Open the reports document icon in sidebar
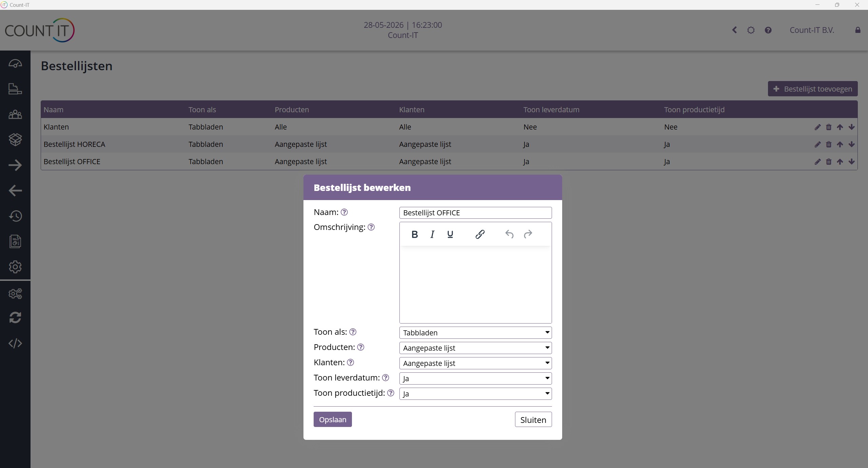 [15, 241]
